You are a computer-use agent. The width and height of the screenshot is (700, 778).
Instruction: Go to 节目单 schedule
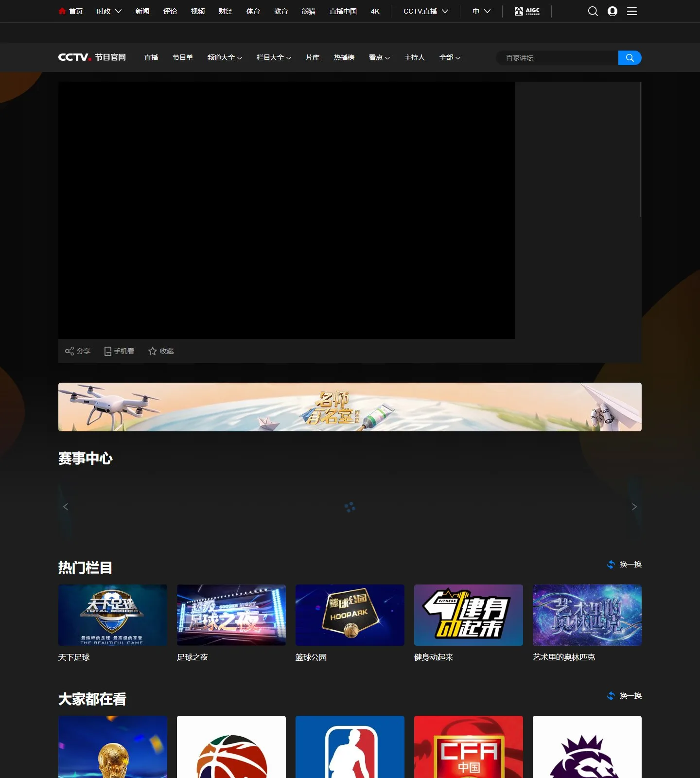[183, 57]
